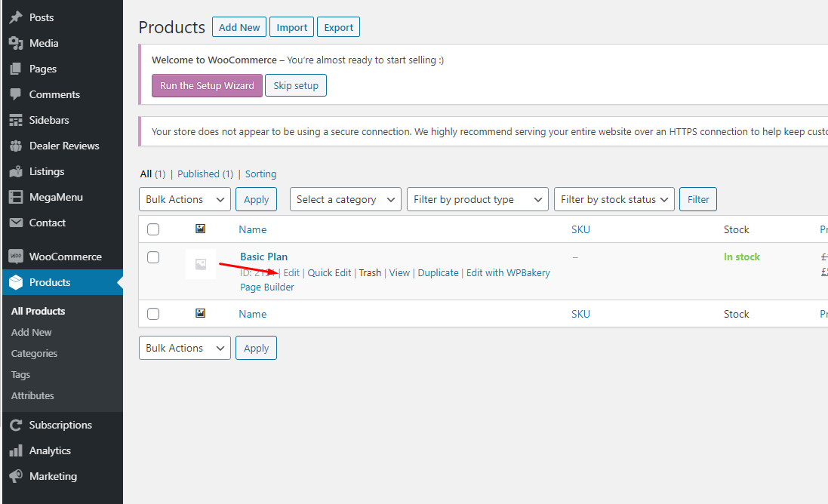Click the WooCommerce logo icon
This screenshot has width=828, height=504.
[x=16, y=257]
